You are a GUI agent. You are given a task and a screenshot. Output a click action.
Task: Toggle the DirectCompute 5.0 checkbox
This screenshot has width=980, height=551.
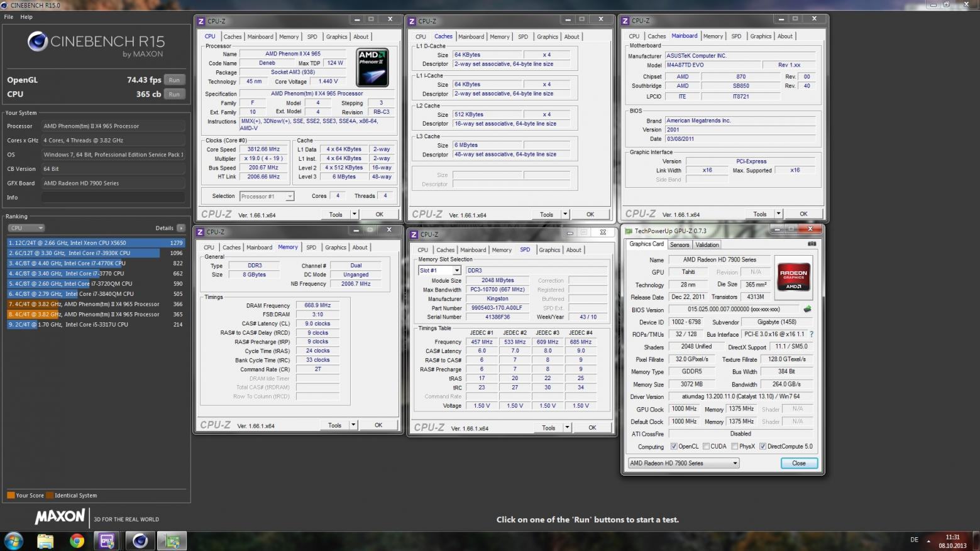pyautogui.click(x=763, y=447)
